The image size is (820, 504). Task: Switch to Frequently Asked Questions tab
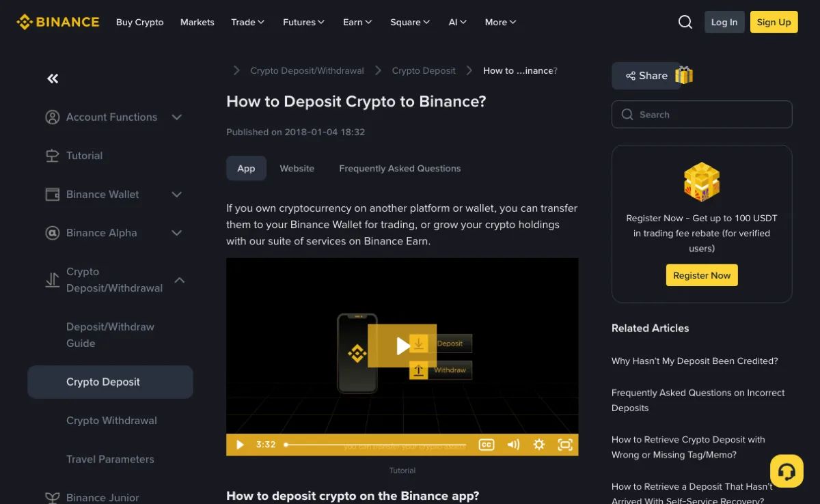pyautogui.click(x=400, y=168)
